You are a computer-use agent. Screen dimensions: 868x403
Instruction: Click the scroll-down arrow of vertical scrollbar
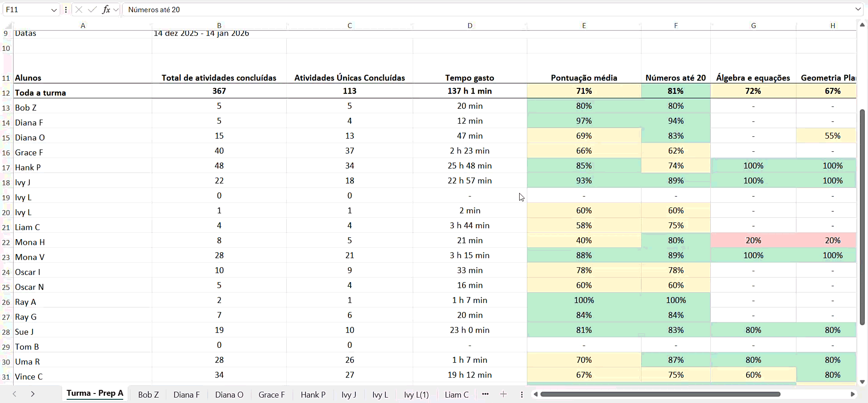[x=862, y=382]
